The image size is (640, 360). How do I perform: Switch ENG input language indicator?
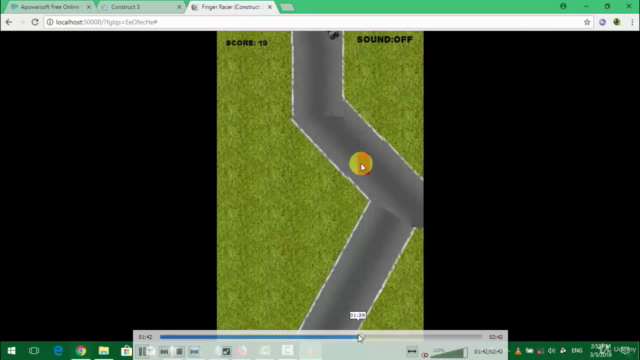click(x=577, y=351)
